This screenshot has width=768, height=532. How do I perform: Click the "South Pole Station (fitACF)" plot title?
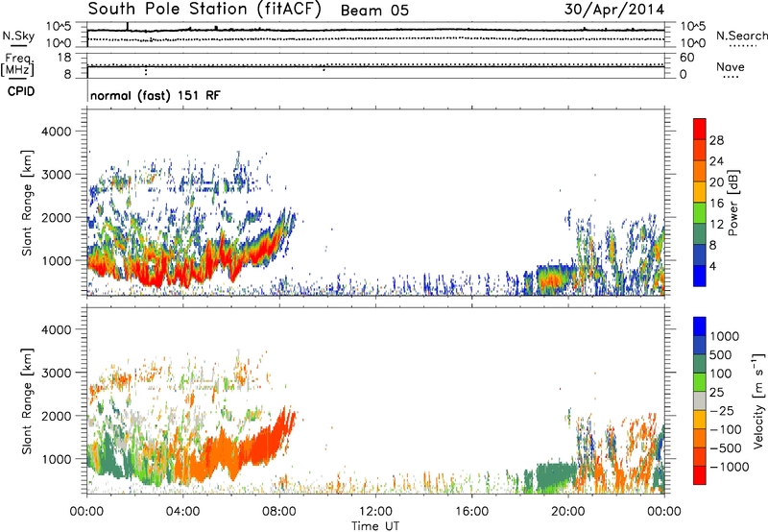click(204, 10)
